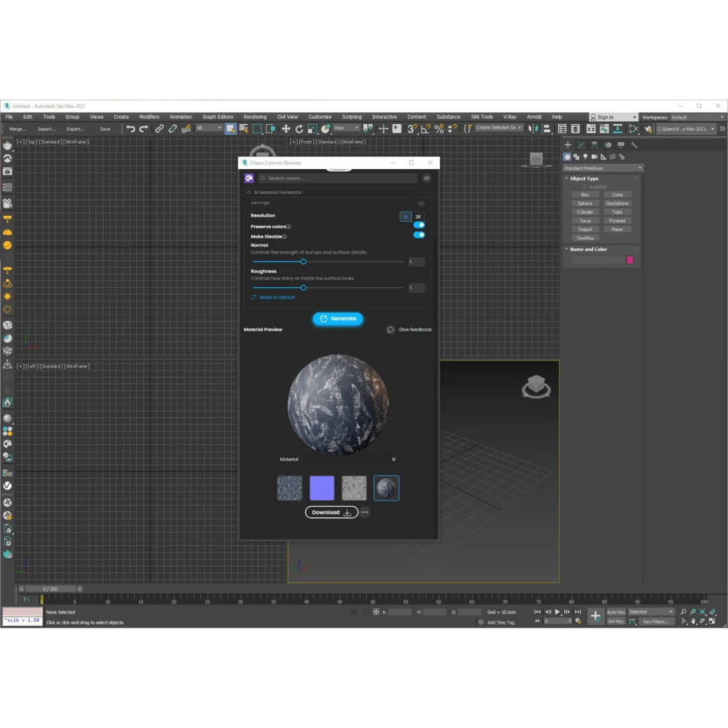Open the Standard Primitives dropdown
The height and width of the screenshot is (728, 728).
(x=603, y=168)
